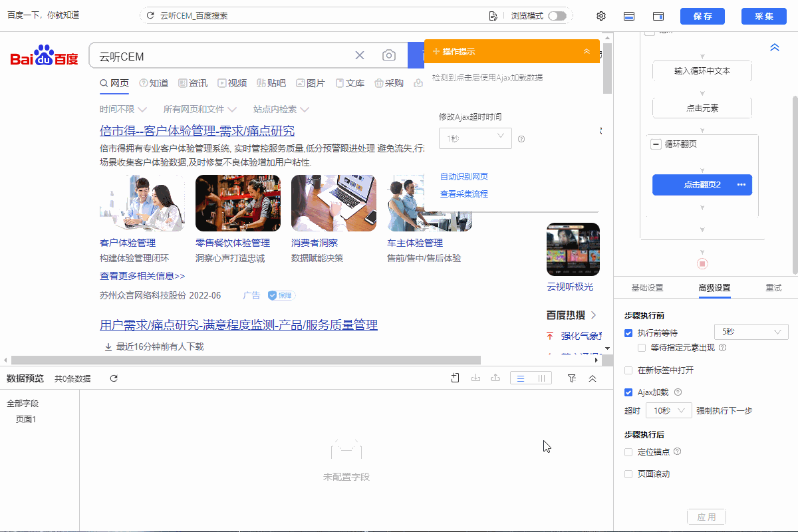Click the side-panel layout icon in top toolbar

(x=658, y=16)
